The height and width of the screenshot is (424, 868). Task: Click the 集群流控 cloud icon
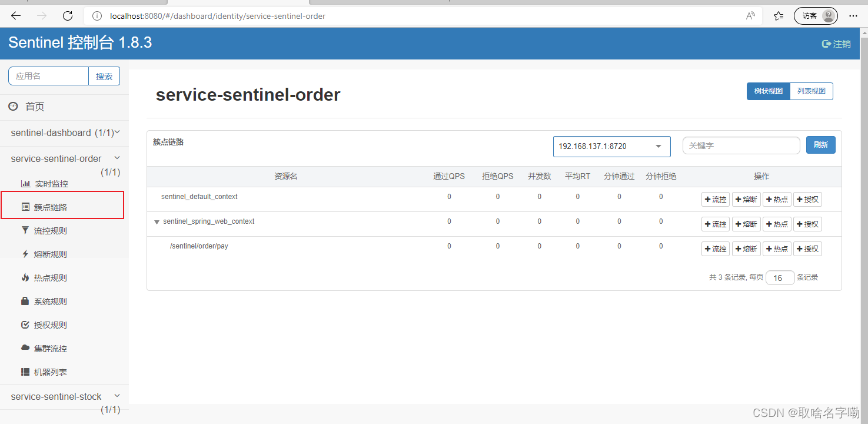pyautogui.click(x=25, y=348)
